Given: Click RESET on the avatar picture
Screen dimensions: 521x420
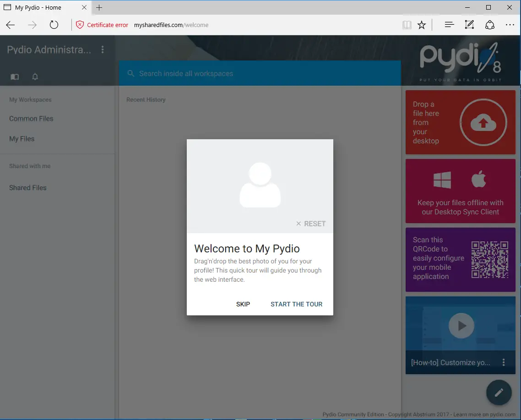Looking at the screenshot, I should (311, 224).
